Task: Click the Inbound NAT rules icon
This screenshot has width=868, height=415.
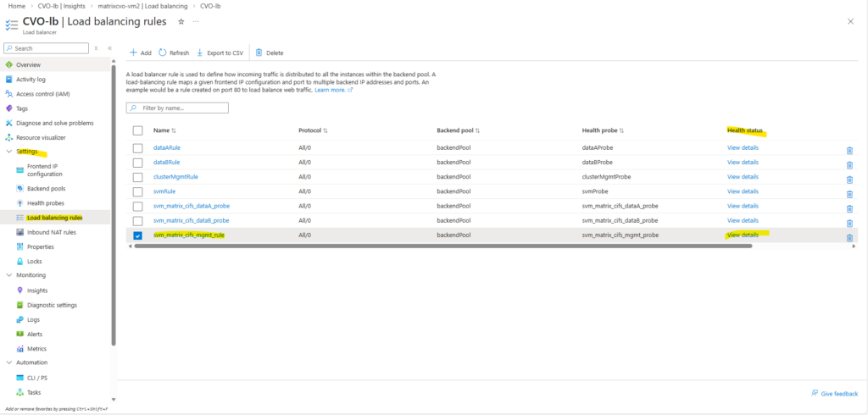Action: [20, 232]
